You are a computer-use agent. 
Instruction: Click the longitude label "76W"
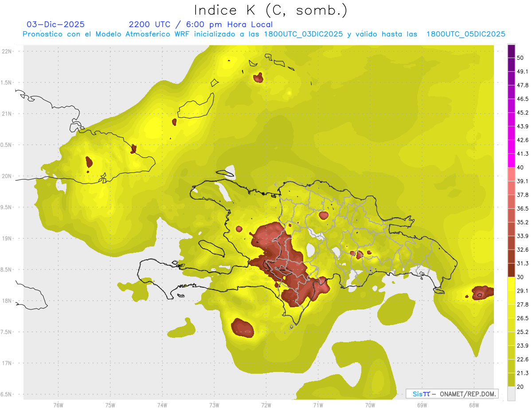point(58,405)
